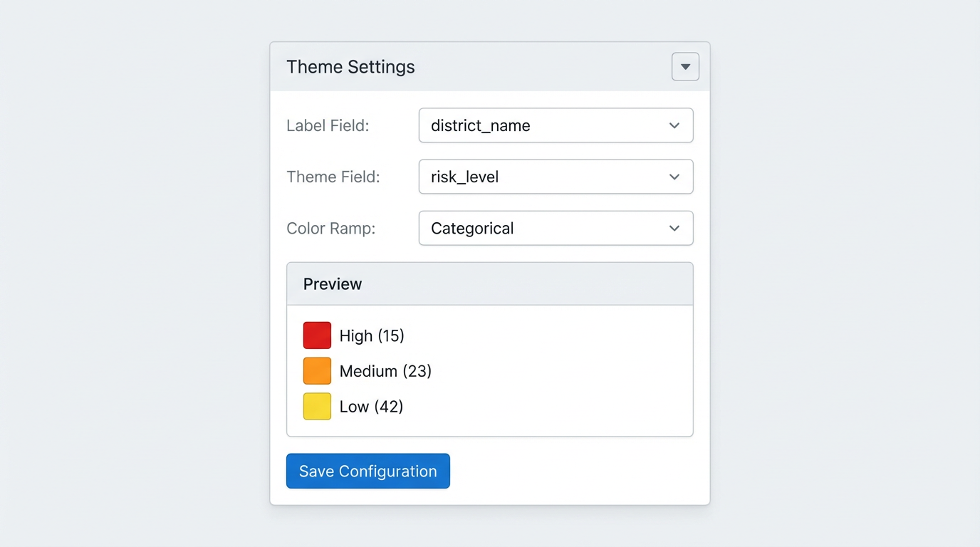Open the Label Field dropdown
The image size is (980, 547).
[x=556, y=125]
